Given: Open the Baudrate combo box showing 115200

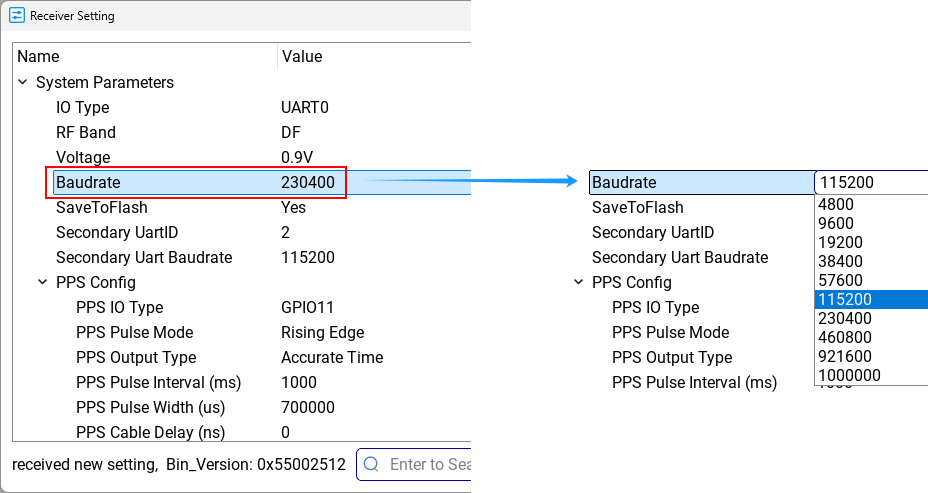Looking at the screenshot, I should [871, 182].
